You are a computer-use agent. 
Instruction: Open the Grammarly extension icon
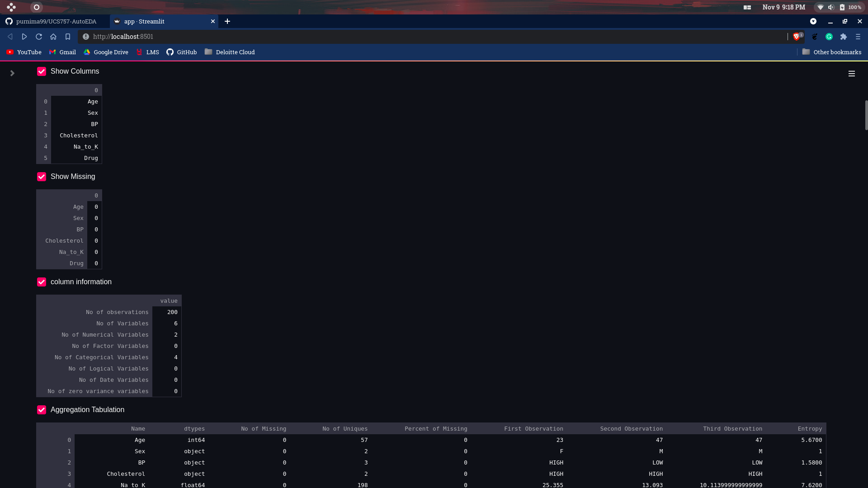(829, 37)
